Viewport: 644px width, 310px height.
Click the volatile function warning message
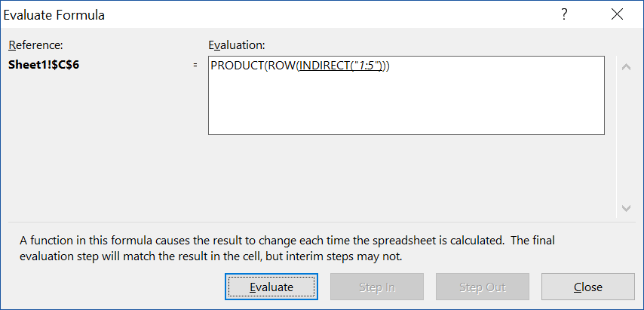287,248
